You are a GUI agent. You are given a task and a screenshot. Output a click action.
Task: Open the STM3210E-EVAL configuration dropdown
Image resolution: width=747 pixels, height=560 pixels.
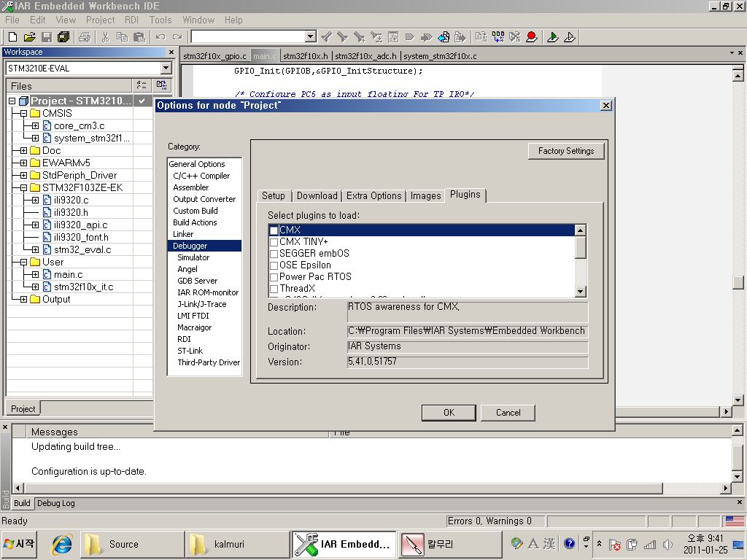click(166, 68)
